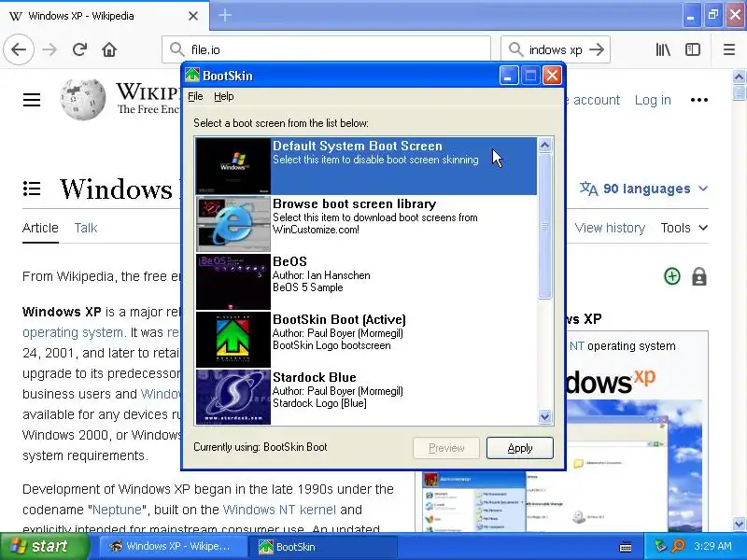This screenshot has width=747, height=560.
Task: Select Browse boot screen library thumbnail
Action: pos(233,224)
